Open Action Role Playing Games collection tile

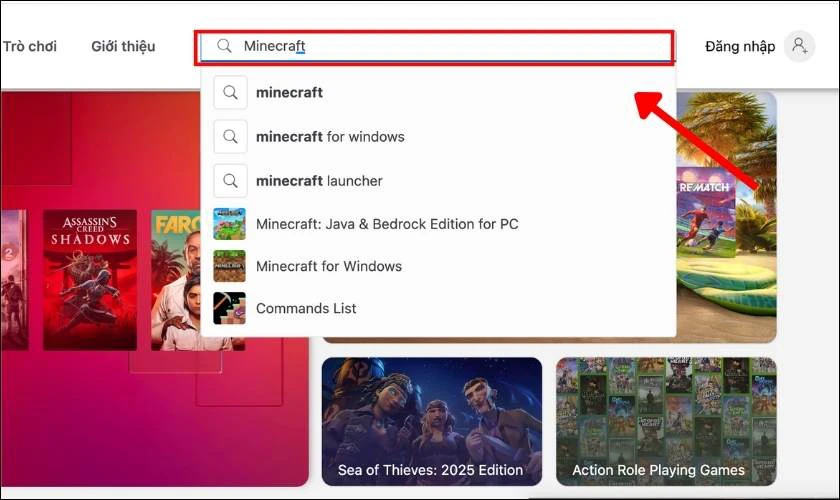[666, 421]
